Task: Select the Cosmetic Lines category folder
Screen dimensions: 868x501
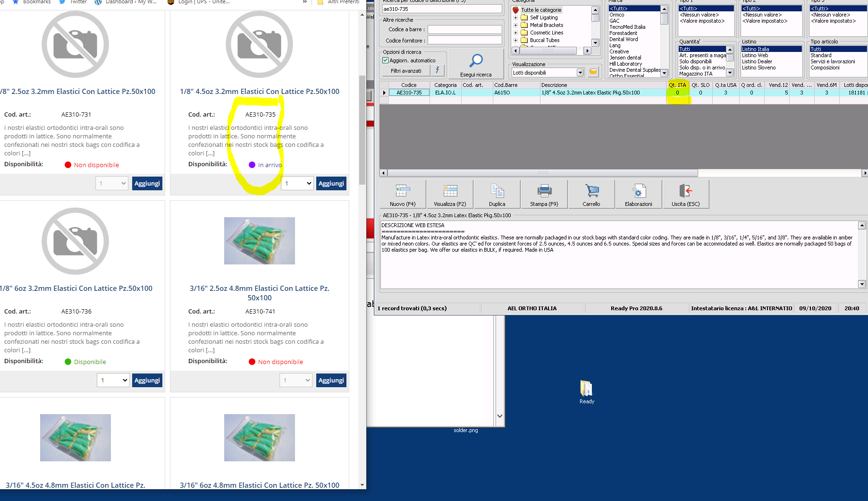Action: tap(542, 33)
